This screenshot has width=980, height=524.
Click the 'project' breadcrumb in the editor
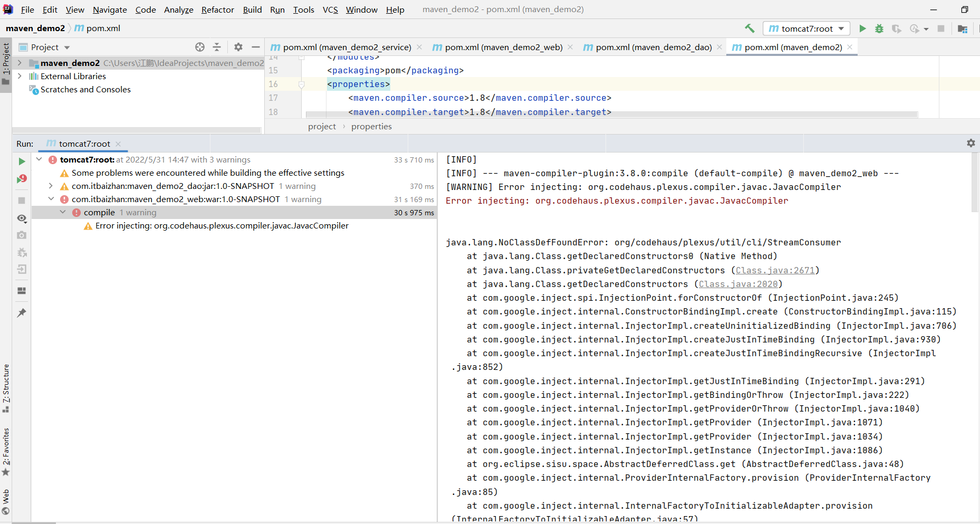pos(322,127)
